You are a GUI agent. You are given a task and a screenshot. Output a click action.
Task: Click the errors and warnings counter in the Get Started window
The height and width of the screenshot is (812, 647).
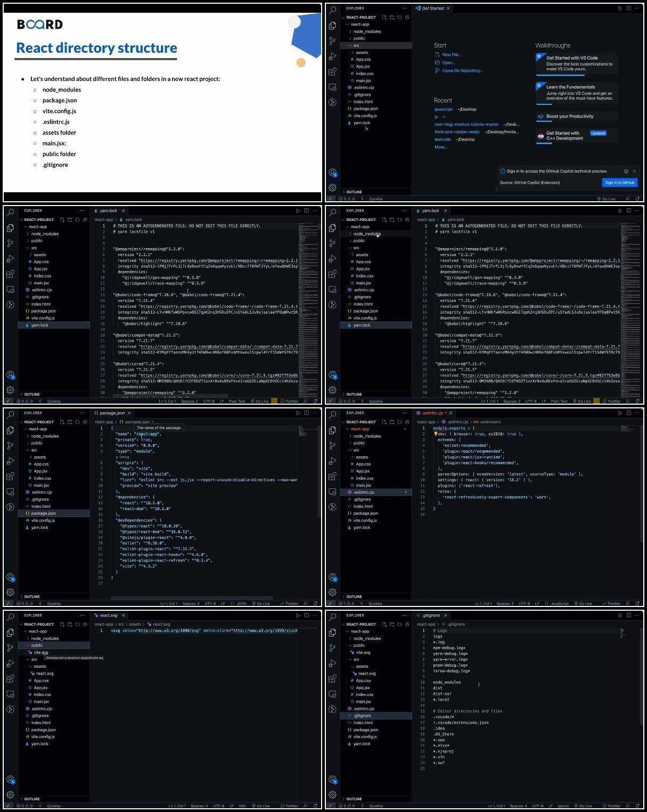(x=346, y=199)
